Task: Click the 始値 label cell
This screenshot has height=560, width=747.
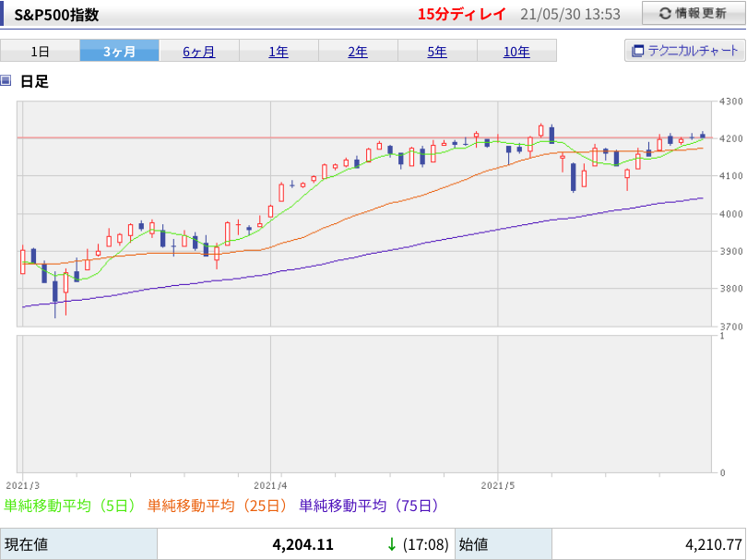Action: pyautogui.click(x=504, y=543)
